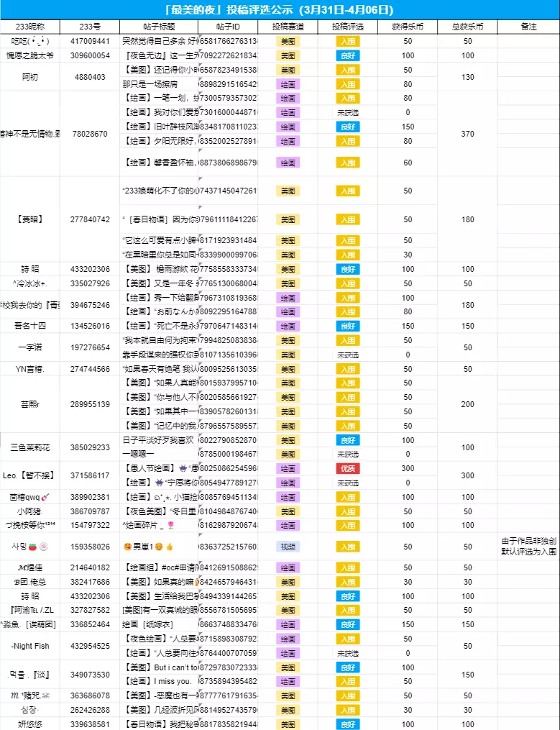560x730 pixels.
Task: Click the 备注 column header
Action: pyautogui.click(x=528, y=27)
